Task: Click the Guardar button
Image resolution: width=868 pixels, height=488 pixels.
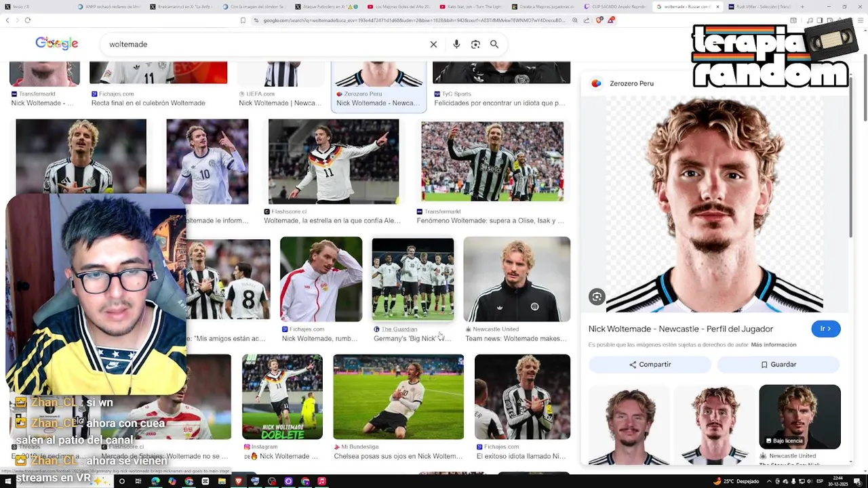Action: click(778, 365)
